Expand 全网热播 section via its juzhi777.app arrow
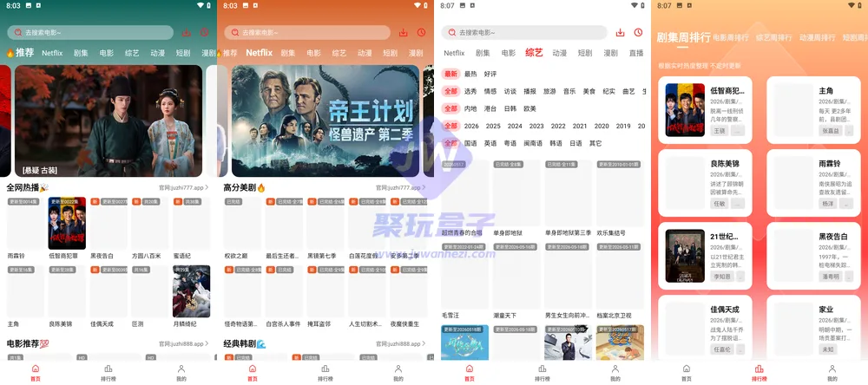The height and width of the screenshot is (385, 868). coord(207,187)
